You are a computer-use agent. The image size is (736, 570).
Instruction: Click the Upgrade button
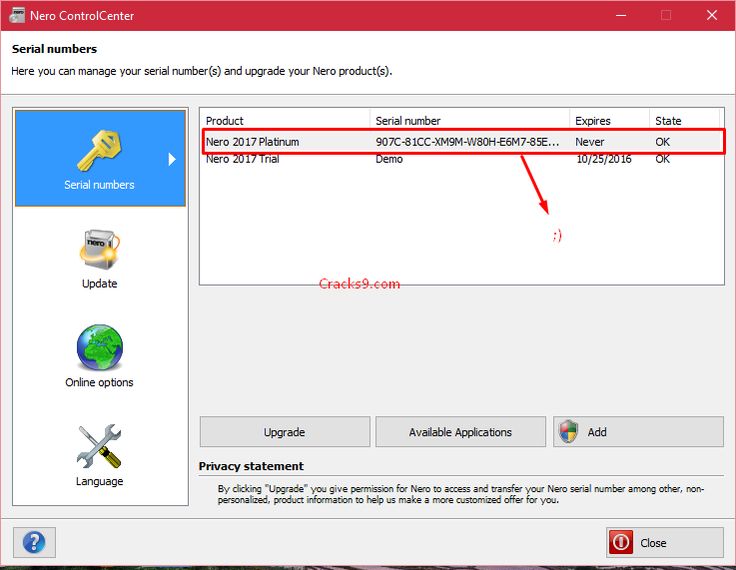coord(284,431)
